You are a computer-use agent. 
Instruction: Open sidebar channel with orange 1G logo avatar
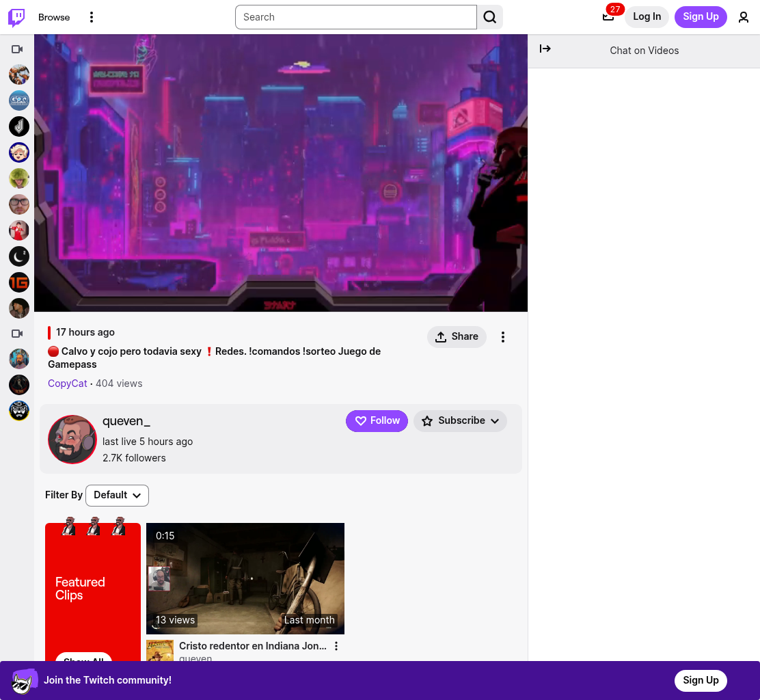pyautogui.click(x=19, y=282)
